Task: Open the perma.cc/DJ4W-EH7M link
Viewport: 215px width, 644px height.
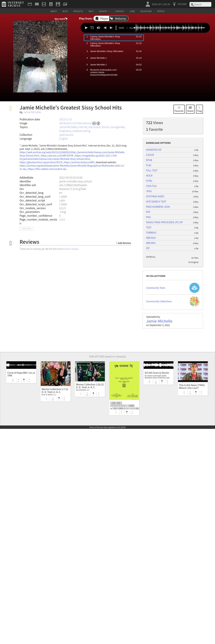Action: click(x=57, y=155)
